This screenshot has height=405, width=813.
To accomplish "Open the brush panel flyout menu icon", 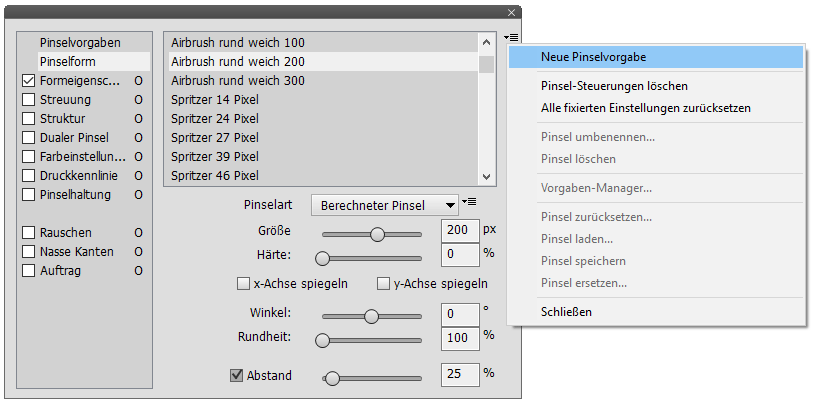I will 510,37.
